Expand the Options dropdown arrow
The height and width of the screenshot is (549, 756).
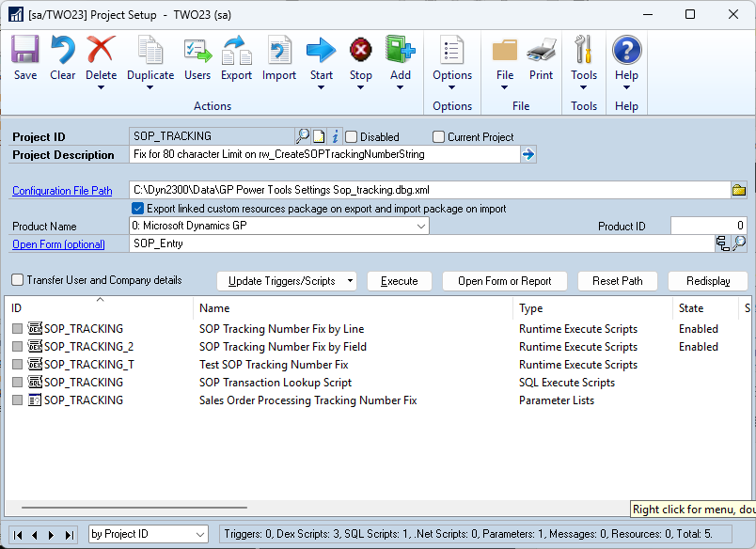[451, 87]
